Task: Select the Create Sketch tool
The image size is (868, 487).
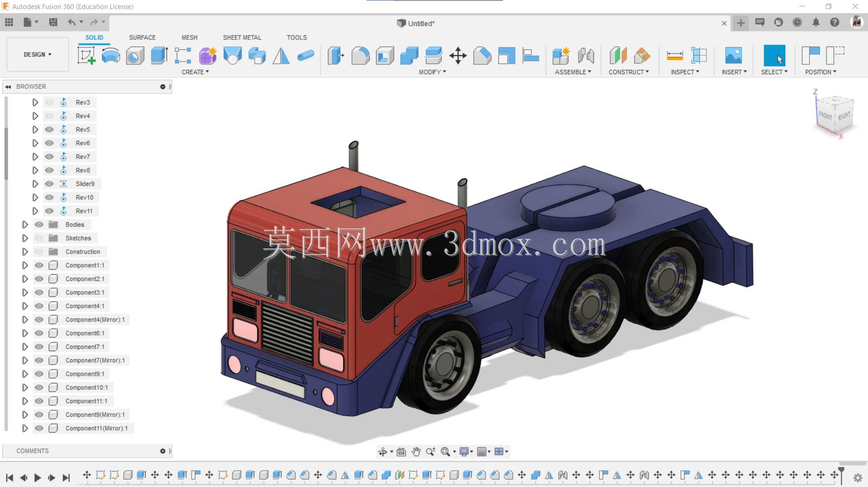Action: point(86,56)
